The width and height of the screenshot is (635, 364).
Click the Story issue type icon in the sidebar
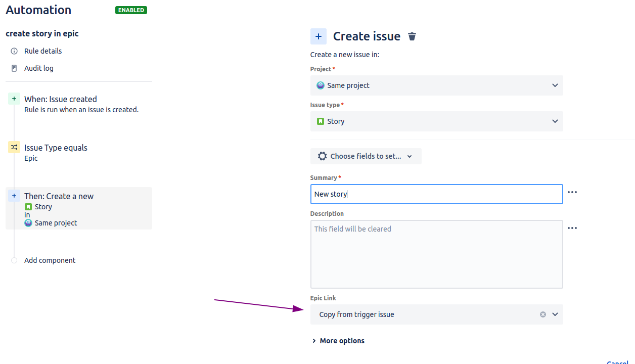(x=29, y=207)
